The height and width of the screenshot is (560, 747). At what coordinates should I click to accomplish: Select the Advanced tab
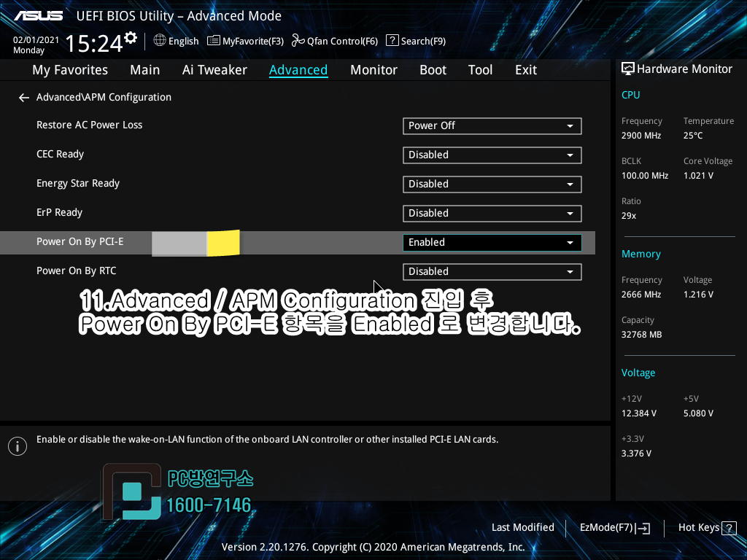click(x=298, y=70)
